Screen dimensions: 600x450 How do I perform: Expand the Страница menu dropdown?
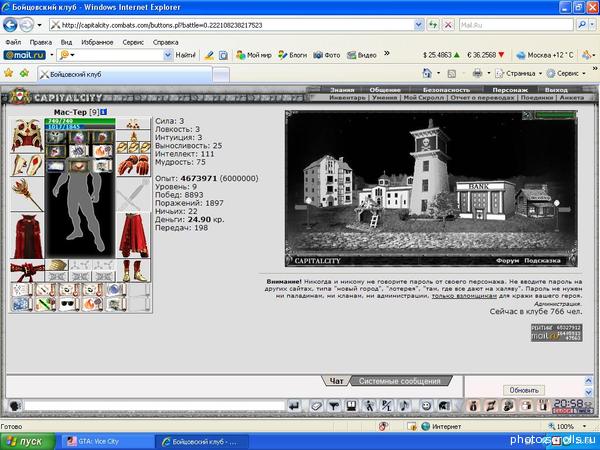point(540,73)
